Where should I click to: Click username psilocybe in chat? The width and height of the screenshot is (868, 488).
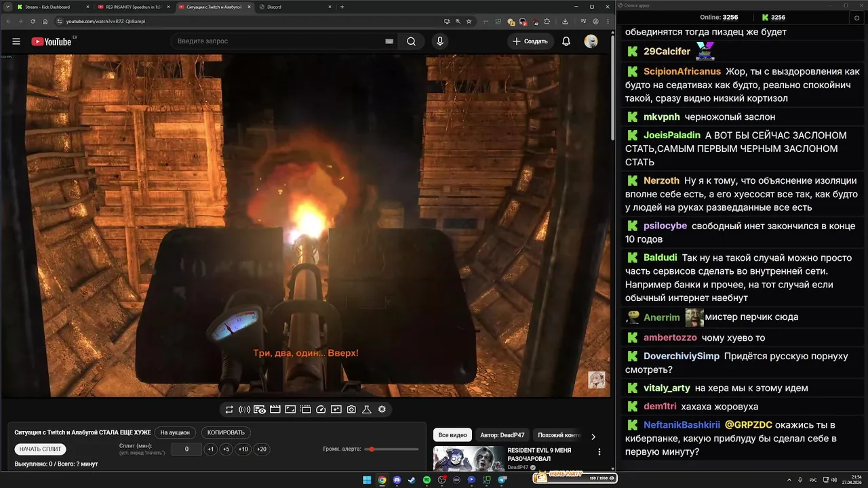pyautogui.click(x=665, y=226)
